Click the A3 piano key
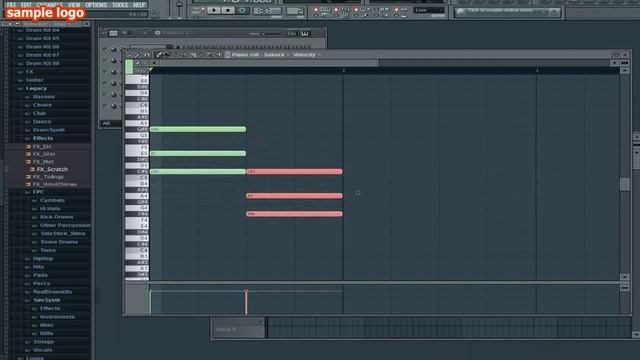Image resolution: width=640 pixels, height=360 pixels. pos(137,268)
